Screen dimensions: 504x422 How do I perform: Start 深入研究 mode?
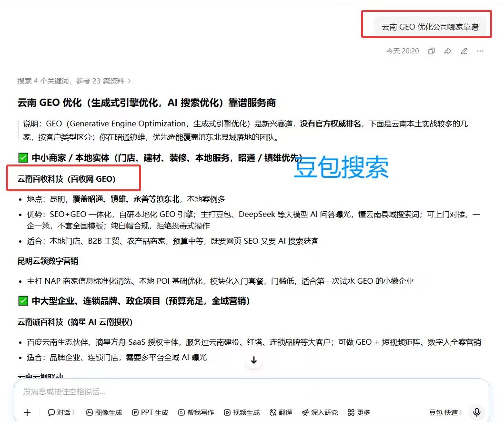(320, 412)
